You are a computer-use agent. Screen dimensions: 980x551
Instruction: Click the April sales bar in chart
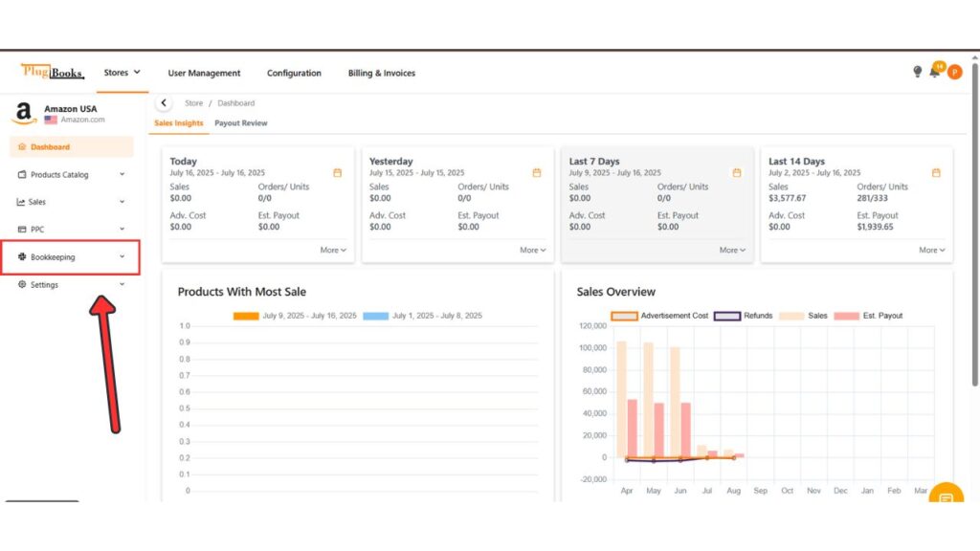tap(621, 399)
